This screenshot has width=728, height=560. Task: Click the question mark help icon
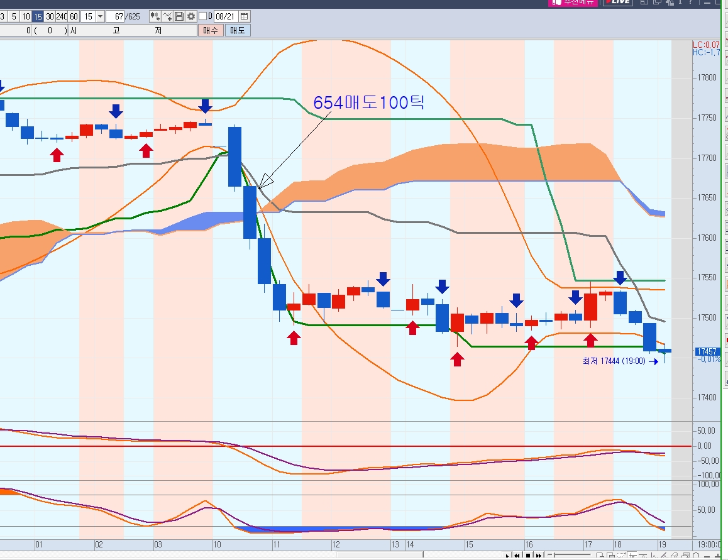click(x=692, y=2)
